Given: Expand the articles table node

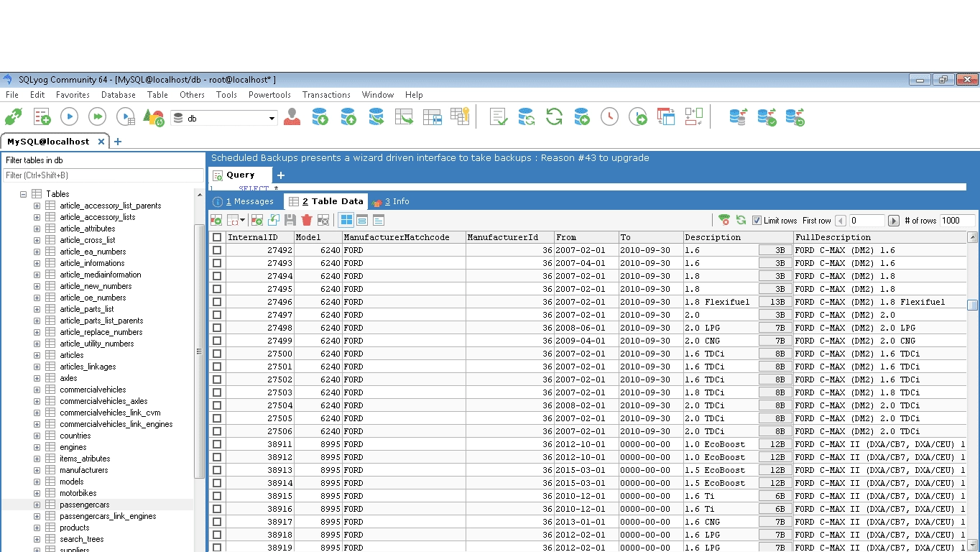Looking at the screenshot, I should click(x=37, y=355).
